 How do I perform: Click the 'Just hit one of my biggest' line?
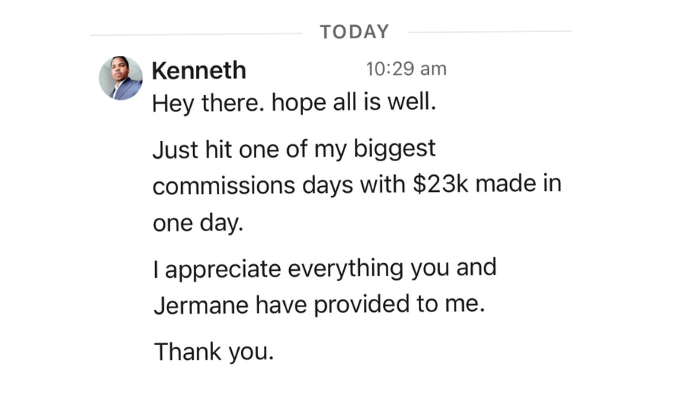[294, 149]
